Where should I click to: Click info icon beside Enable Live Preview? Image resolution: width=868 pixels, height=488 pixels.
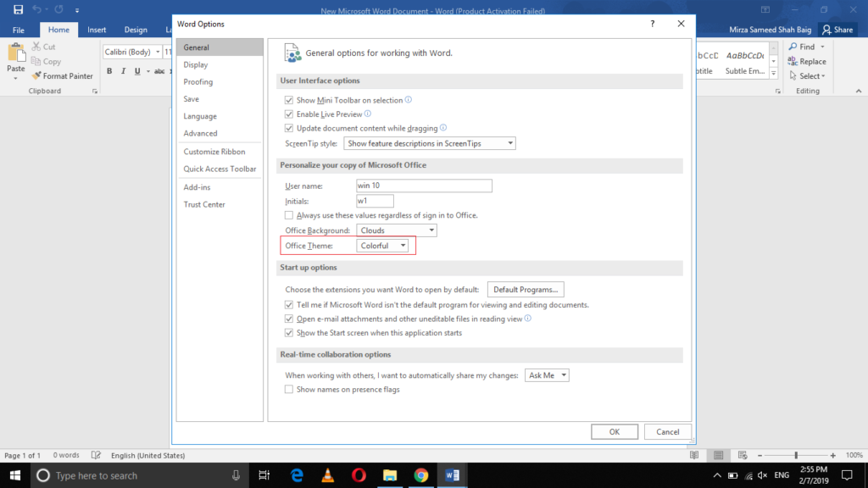368,114
